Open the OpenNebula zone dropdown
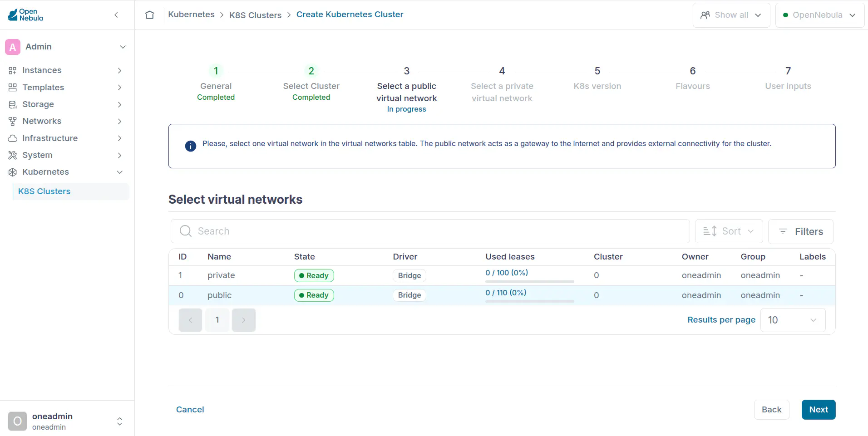Screen dimensions: 868x436 tap(820, 15)
